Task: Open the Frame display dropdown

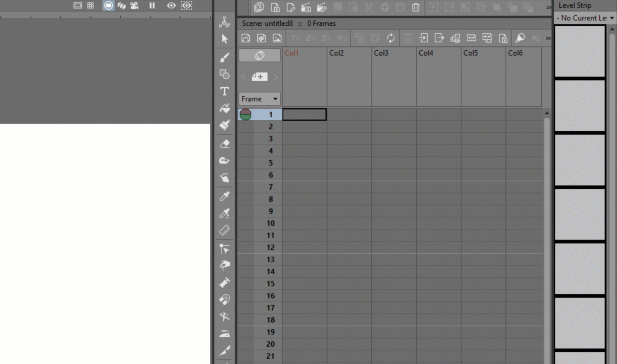Action: pyautogui.click(x=259, y=99)
